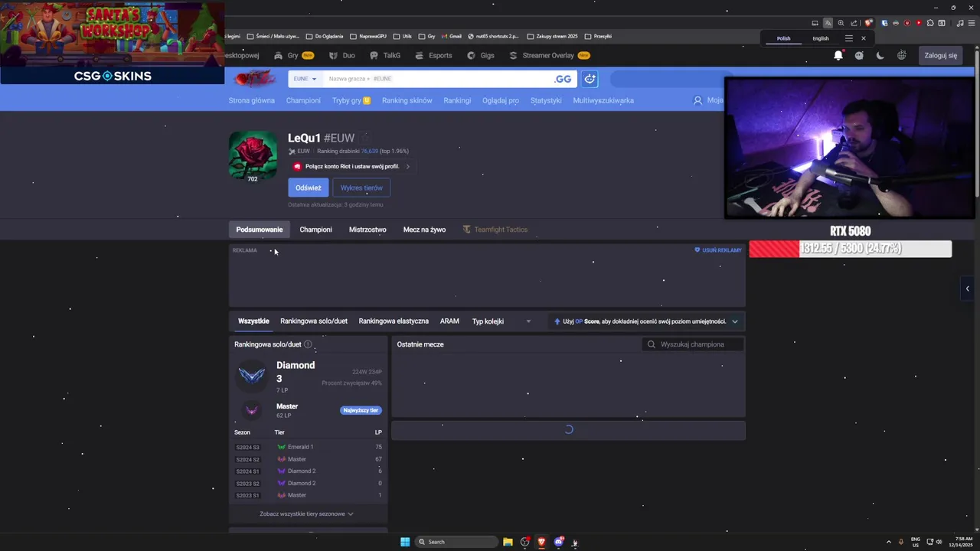Open the Wykres tierów button
Image resolution: width=980 pixels, height=551 pixels.
361,187
